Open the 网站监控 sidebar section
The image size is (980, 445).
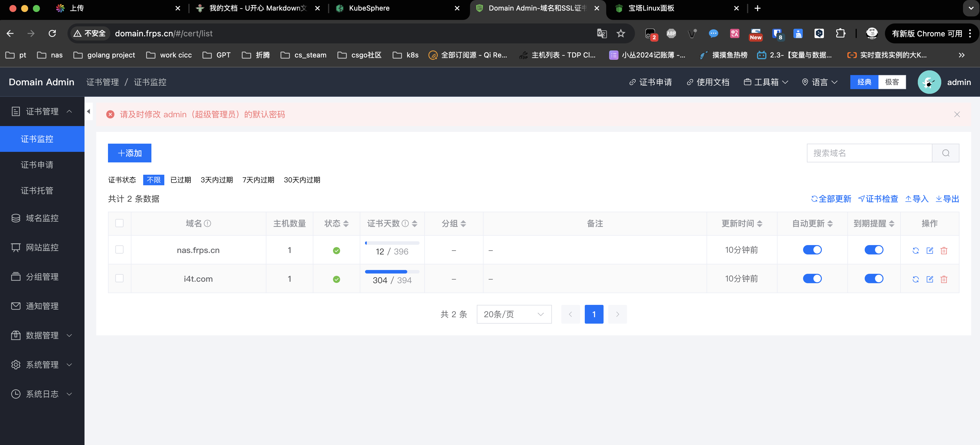click(42, 247)
